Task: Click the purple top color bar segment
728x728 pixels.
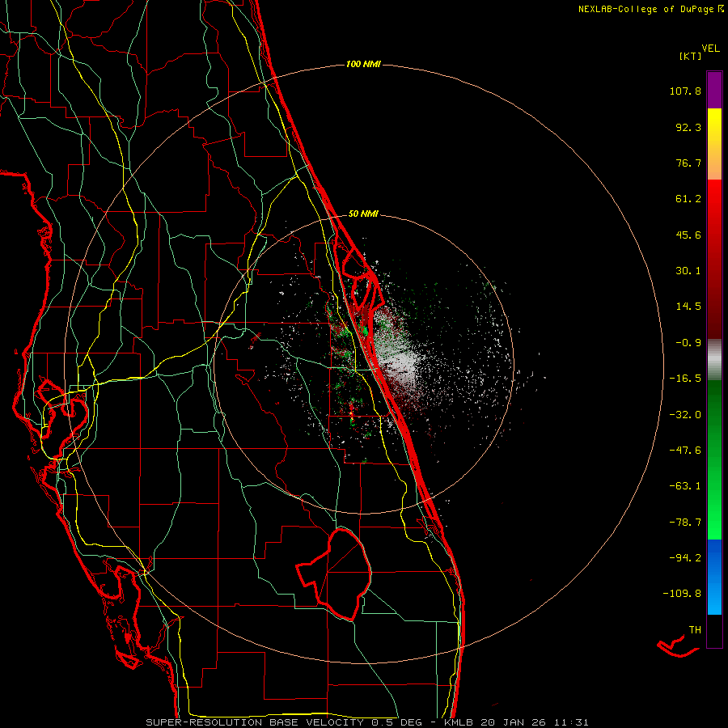Action: pos(714,91)
